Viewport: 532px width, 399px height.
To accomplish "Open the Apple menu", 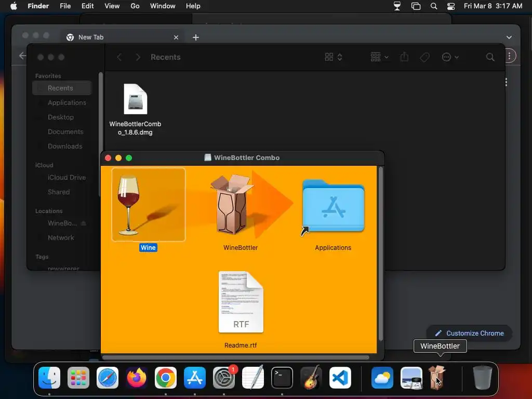I will coord(14,6).
